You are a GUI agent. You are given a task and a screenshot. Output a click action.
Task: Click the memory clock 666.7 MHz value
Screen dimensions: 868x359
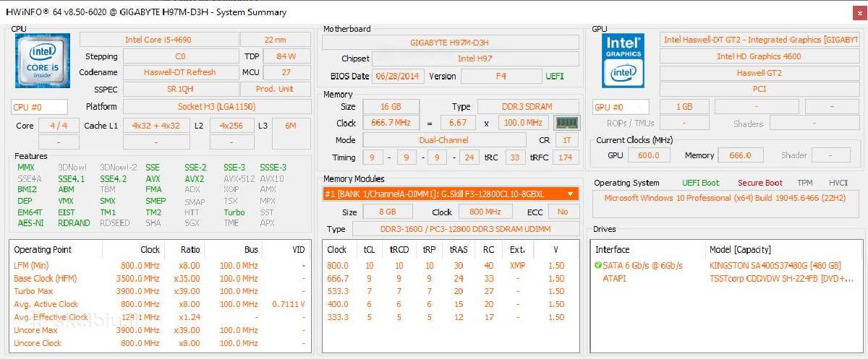click(390, 124)
